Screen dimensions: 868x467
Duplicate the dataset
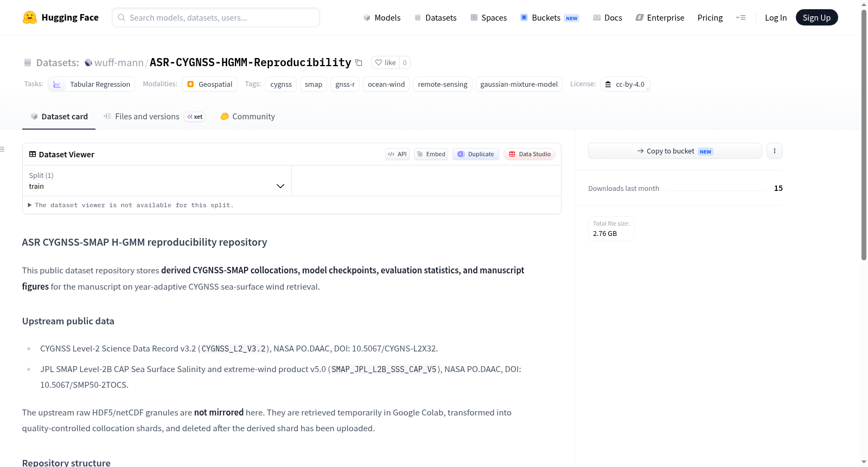click(476, 154)
